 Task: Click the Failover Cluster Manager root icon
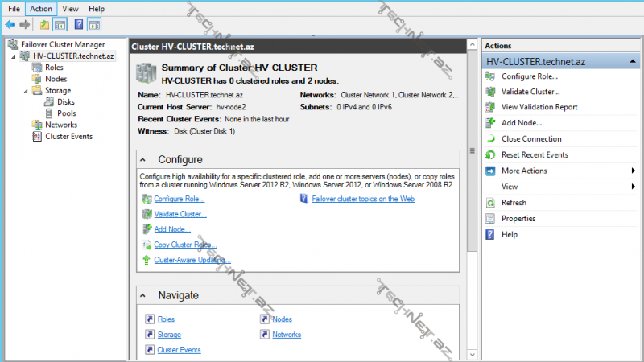(x=13, y=44)
